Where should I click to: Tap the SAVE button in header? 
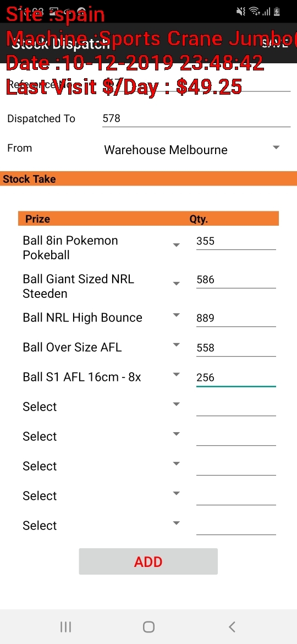tap(274, 43)
